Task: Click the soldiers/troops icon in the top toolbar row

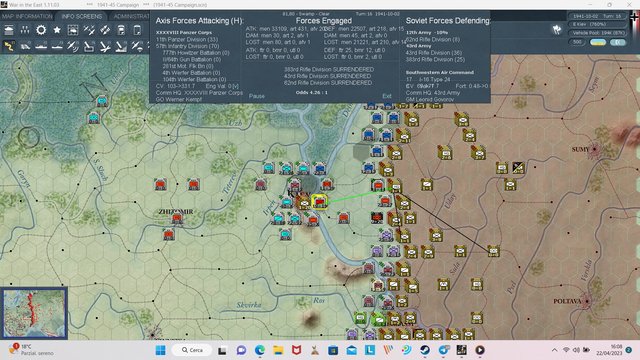Action: pos(25,30)
